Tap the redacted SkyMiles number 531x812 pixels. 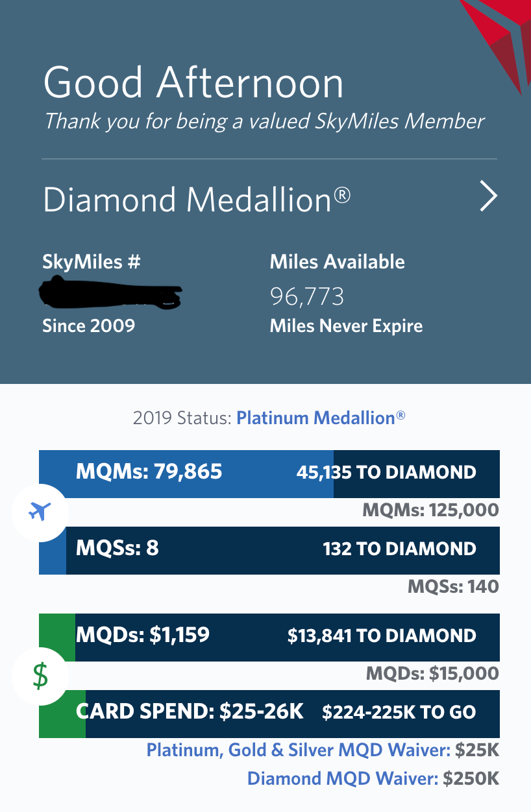[x=110, y=293]
